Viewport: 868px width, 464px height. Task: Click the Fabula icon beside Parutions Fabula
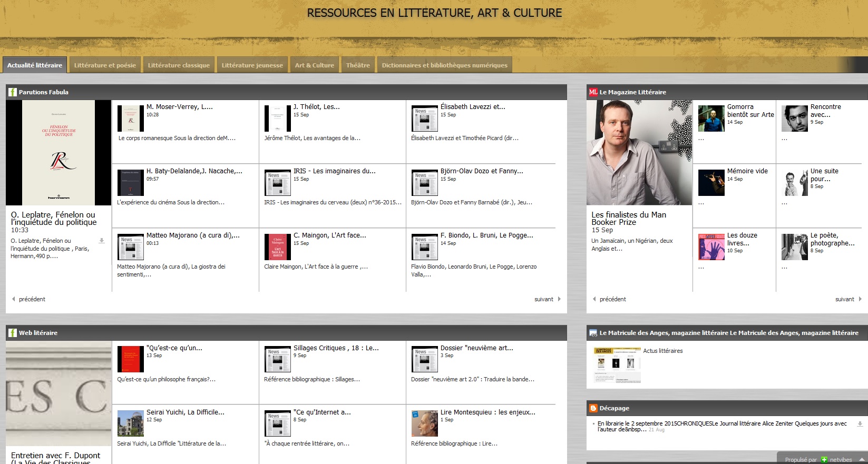13,92
